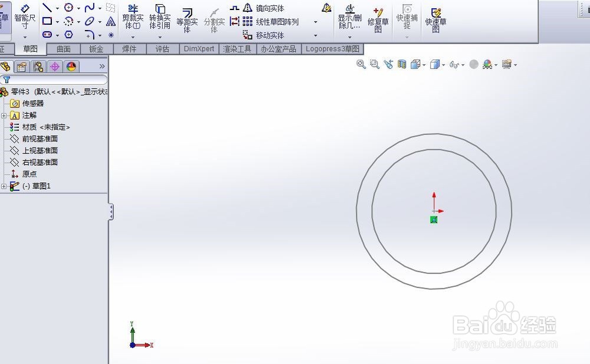Click the Jog Line icon

234,8
